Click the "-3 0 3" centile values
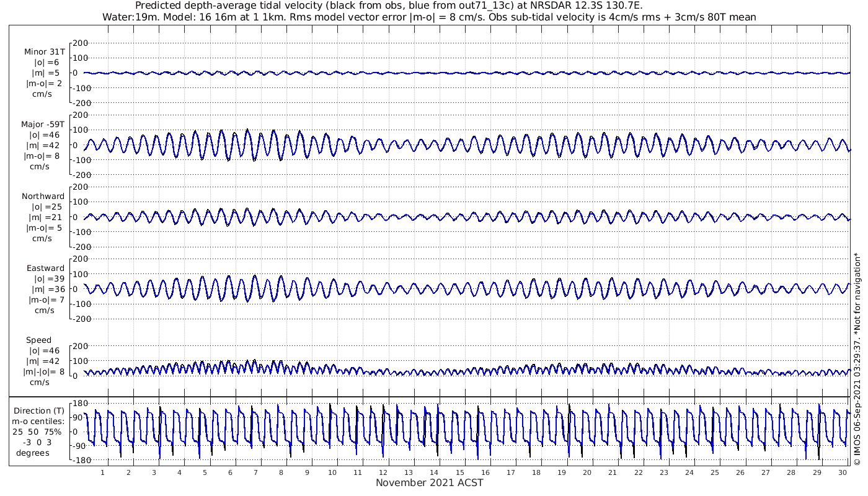 pyautogui.click(x=38, y=442)
